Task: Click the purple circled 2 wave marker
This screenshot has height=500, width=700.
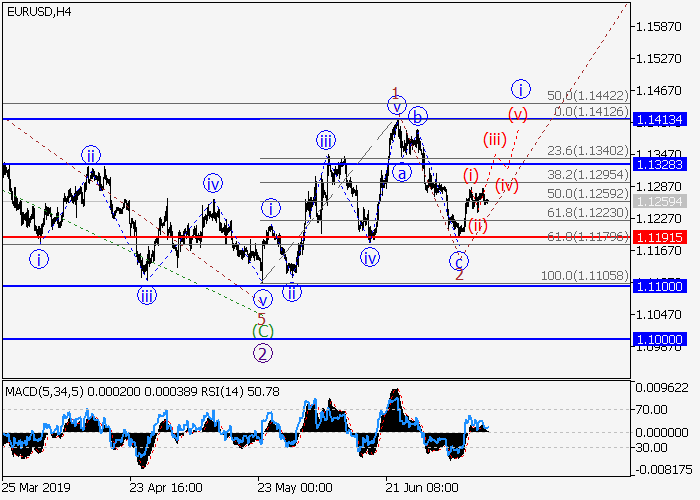Action: pos(262,352)
